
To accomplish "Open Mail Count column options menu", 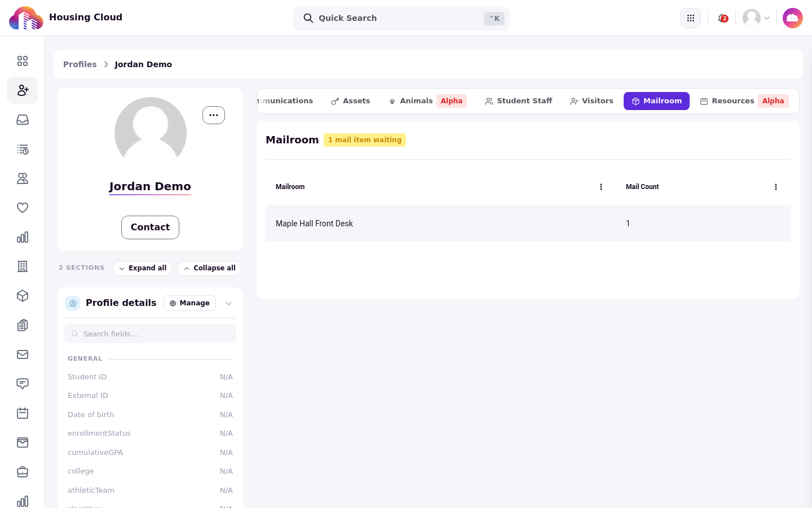I will click(x=776, y=187).
